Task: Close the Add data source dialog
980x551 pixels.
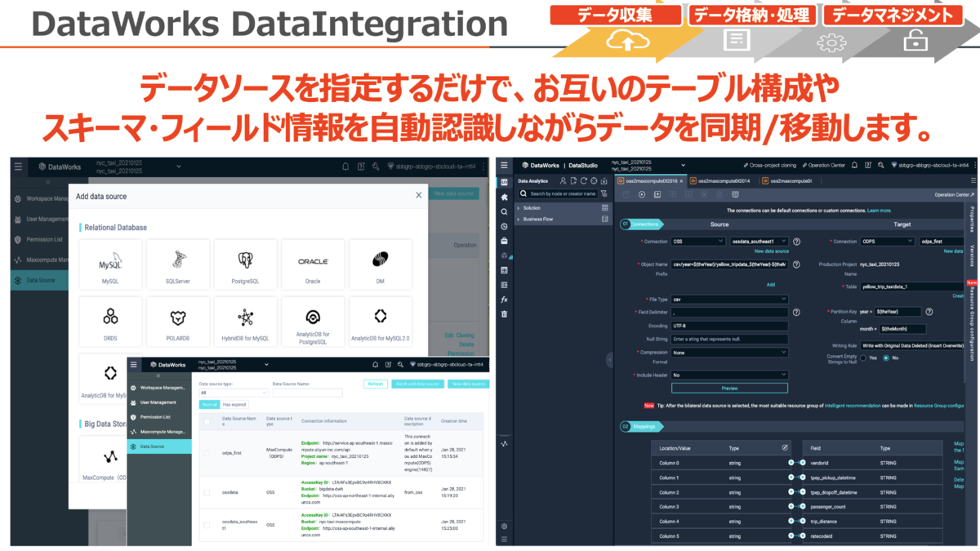Action: (419, 195)
